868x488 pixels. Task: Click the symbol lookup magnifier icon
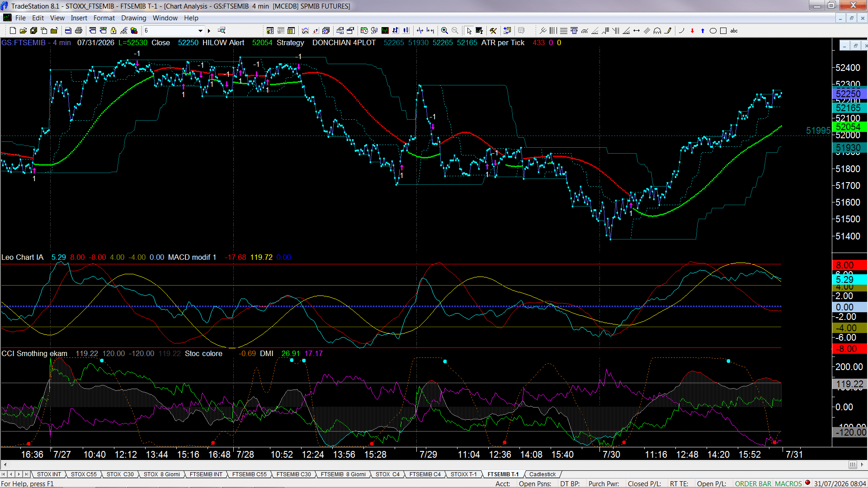tap(222, 31)
